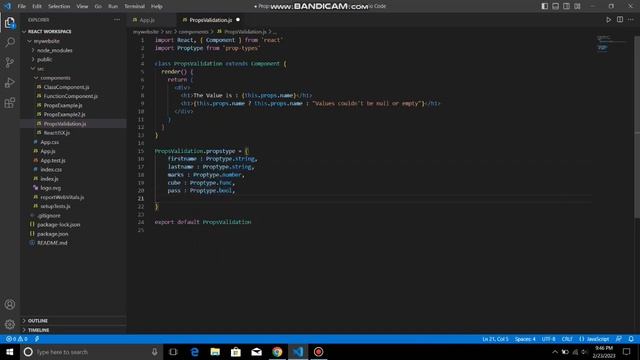Viewport: 640px width, 360px height.
Task: Toggle the Primary Side Bar layout icon
Action: click(544, 6)
